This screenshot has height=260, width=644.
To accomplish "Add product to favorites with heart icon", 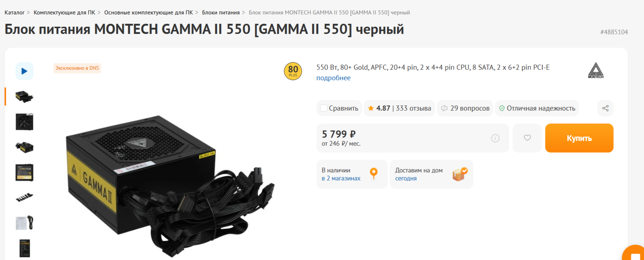I will pyautogui.click(x=527, y=138).
